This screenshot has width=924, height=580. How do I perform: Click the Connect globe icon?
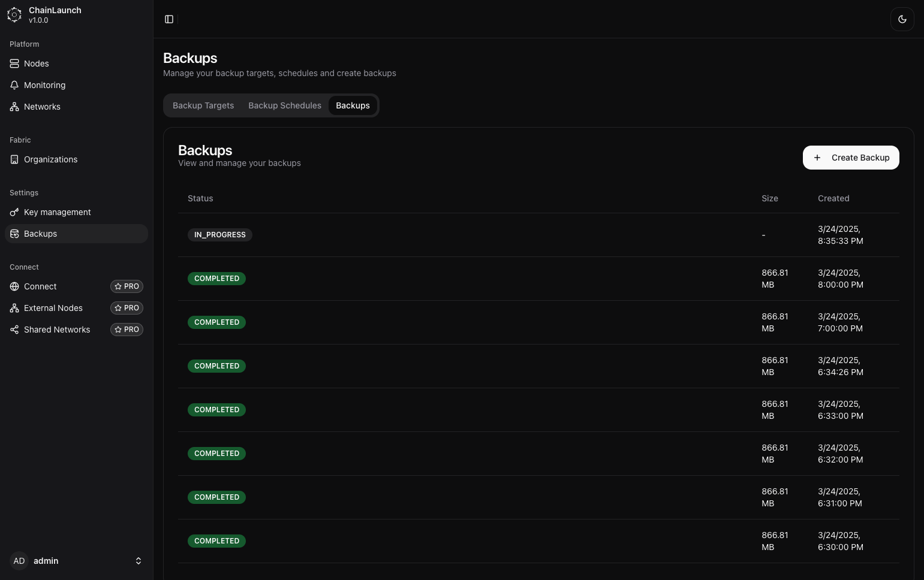14,286
